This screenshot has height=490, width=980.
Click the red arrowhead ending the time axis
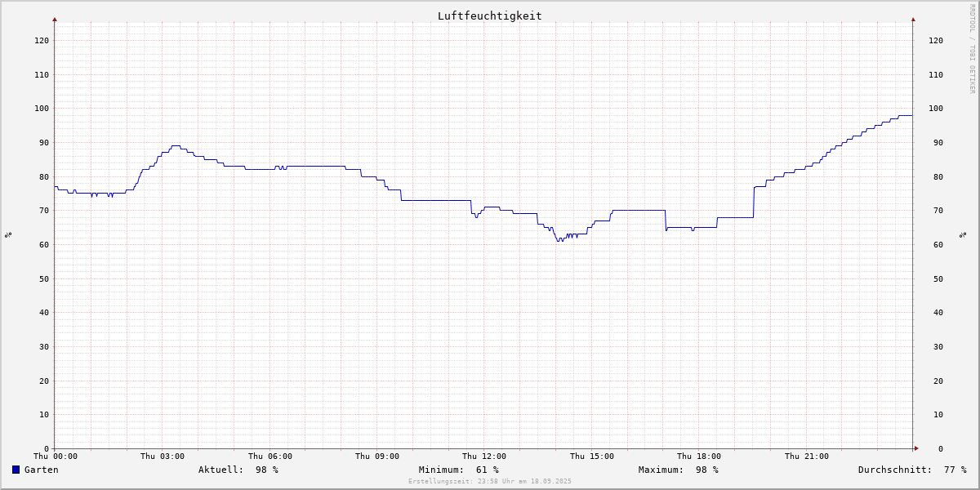[916, 448]
